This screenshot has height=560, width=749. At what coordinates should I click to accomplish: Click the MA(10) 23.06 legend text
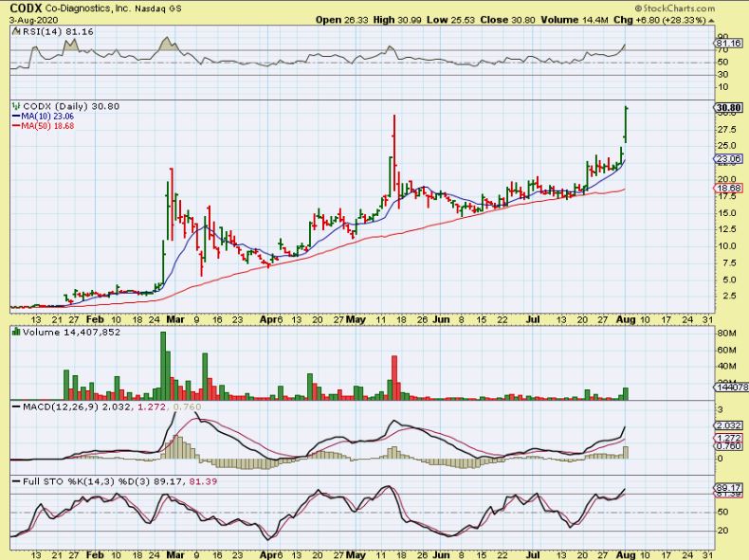point(47,116)
